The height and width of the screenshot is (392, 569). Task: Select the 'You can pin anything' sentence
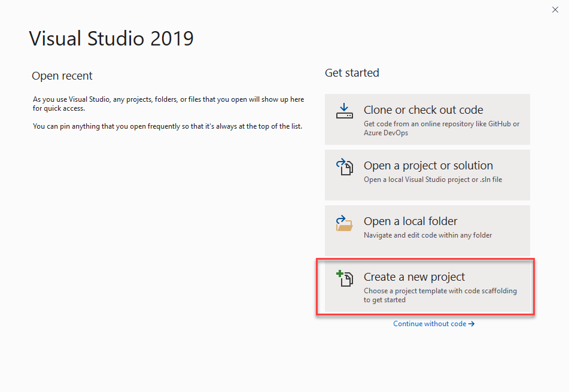tap(168, 126)
